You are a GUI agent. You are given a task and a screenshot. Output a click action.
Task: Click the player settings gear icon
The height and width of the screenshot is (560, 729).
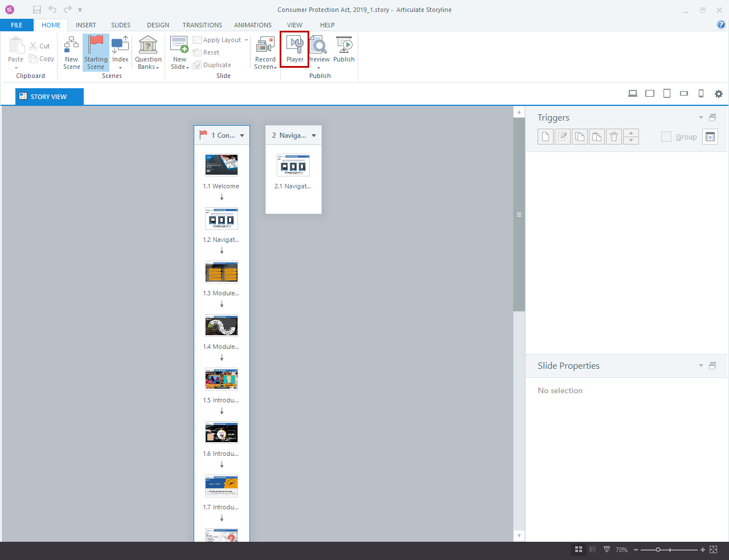tap(719, 93)
